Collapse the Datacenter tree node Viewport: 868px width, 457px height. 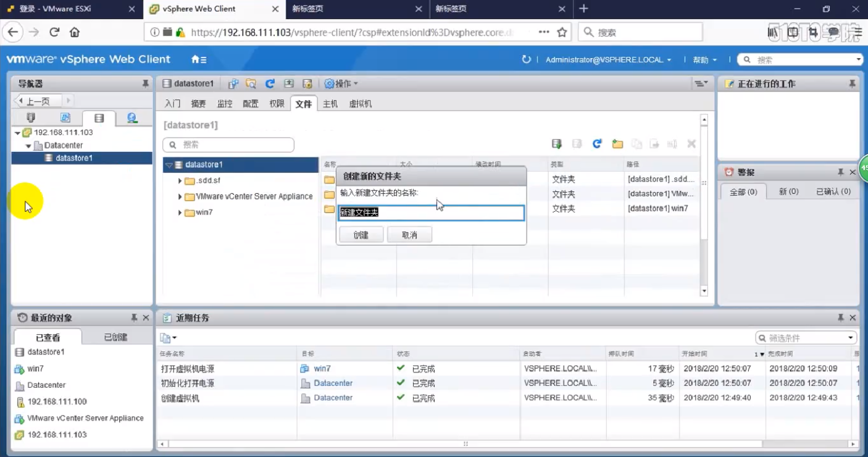point(28,146)
